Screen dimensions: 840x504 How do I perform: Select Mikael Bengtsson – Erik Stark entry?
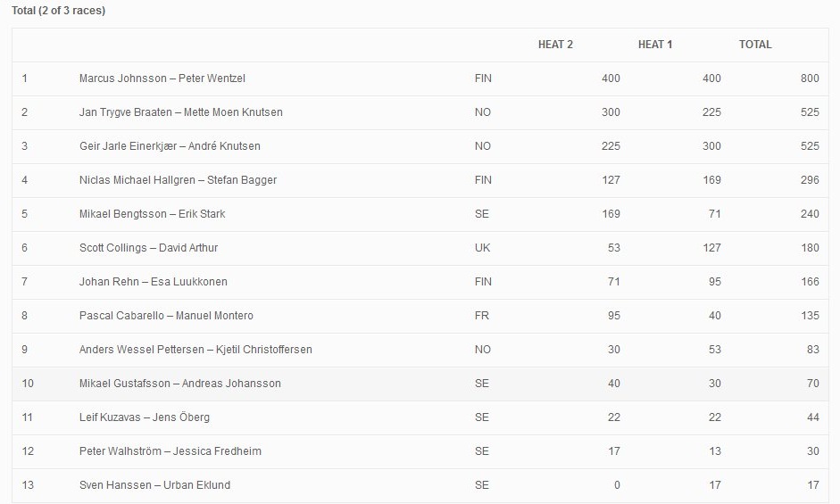coord(152,214)
